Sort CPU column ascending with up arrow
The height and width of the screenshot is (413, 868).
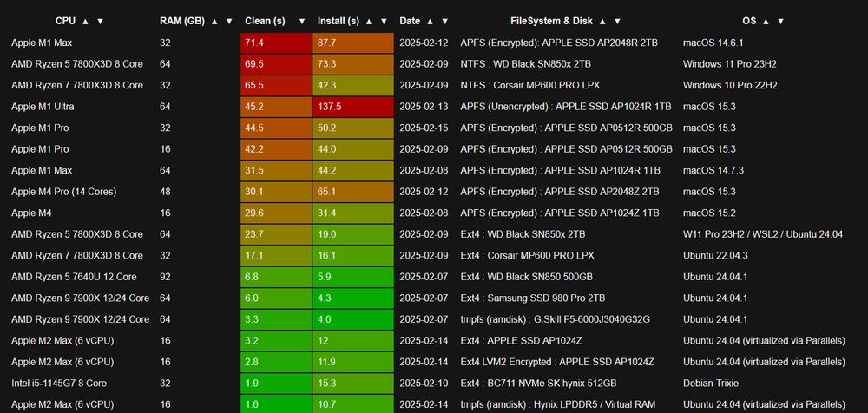point(85,21)
